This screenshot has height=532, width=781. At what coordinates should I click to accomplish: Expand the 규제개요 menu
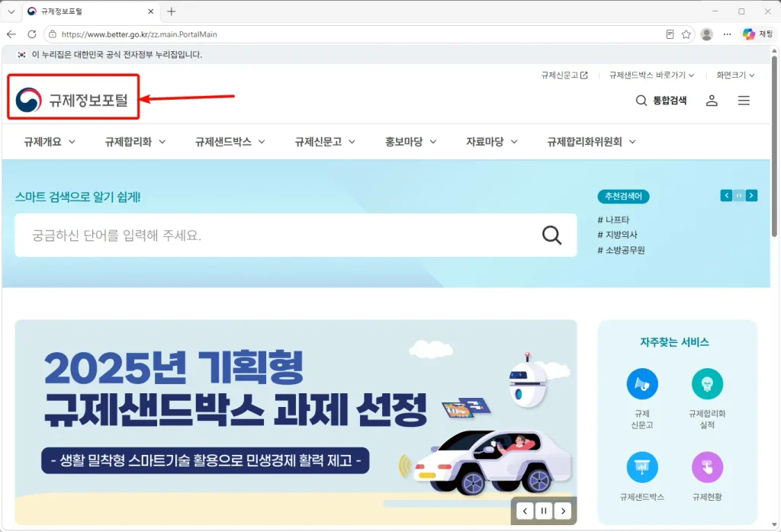tap(50, 142)
